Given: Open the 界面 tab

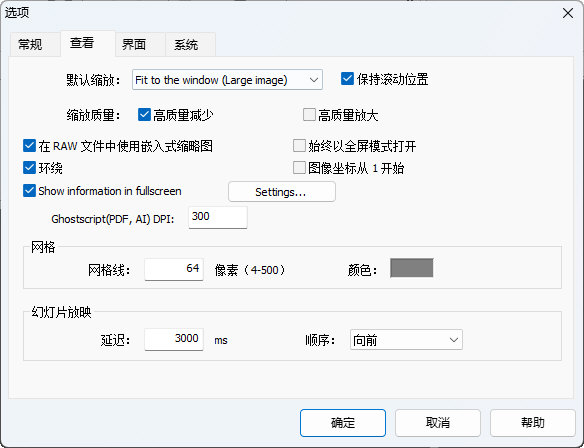Looking at the screenshot, I should pyautogui.click(x=139, y=45).
